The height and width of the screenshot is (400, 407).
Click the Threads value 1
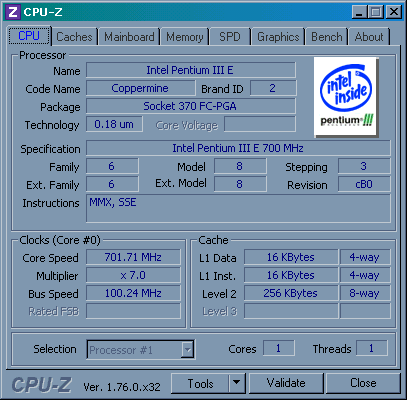[x=372, y=349]
